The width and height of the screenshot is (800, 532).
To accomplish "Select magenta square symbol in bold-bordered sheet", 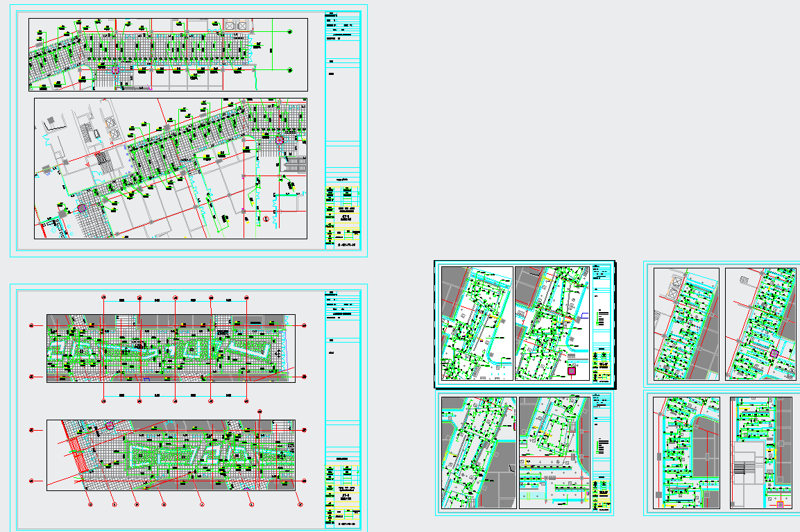I will (x=572, y=370).
